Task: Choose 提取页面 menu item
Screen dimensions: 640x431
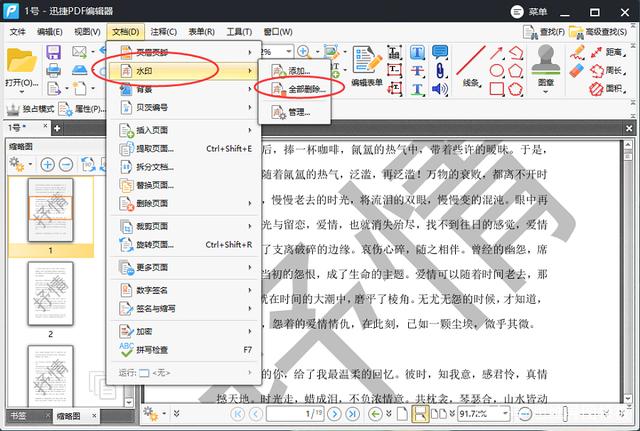Action: (184, 149)
